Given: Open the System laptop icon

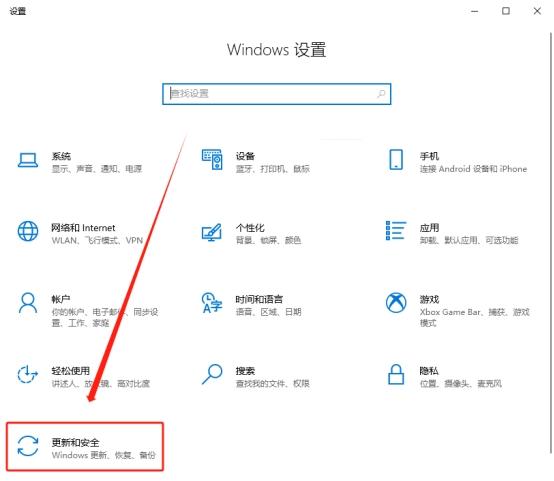Looking at the screenshot, I should pyautogui.click(x=28, y=160).
